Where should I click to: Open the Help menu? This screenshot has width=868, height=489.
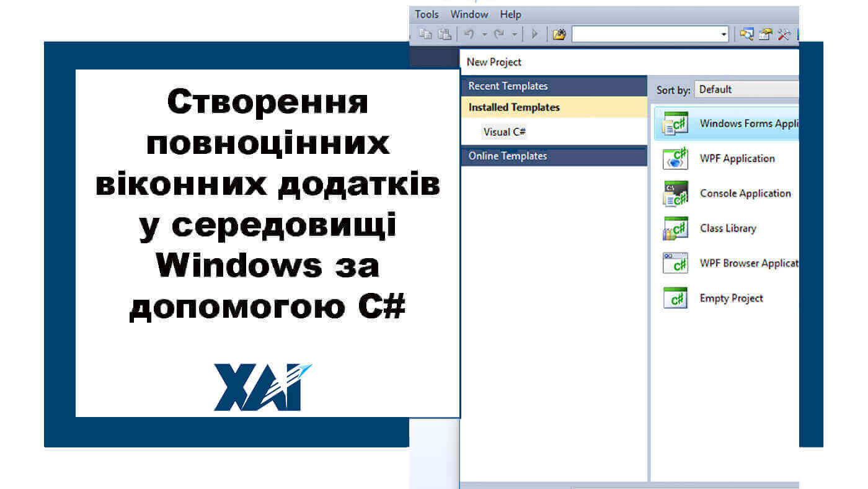pos(510,14)
